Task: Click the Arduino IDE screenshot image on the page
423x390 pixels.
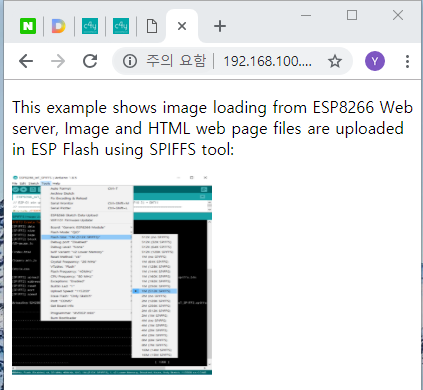Action: pos(112,275)
